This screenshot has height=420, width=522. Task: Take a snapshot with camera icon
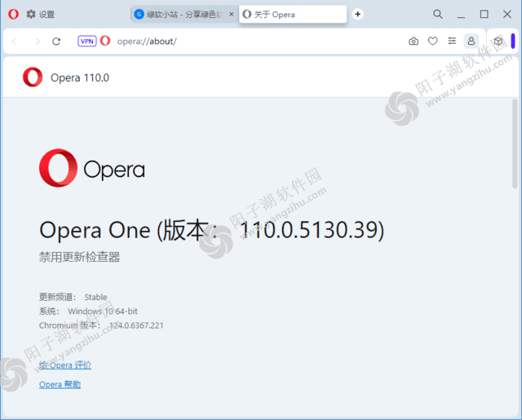pos(414,42)
